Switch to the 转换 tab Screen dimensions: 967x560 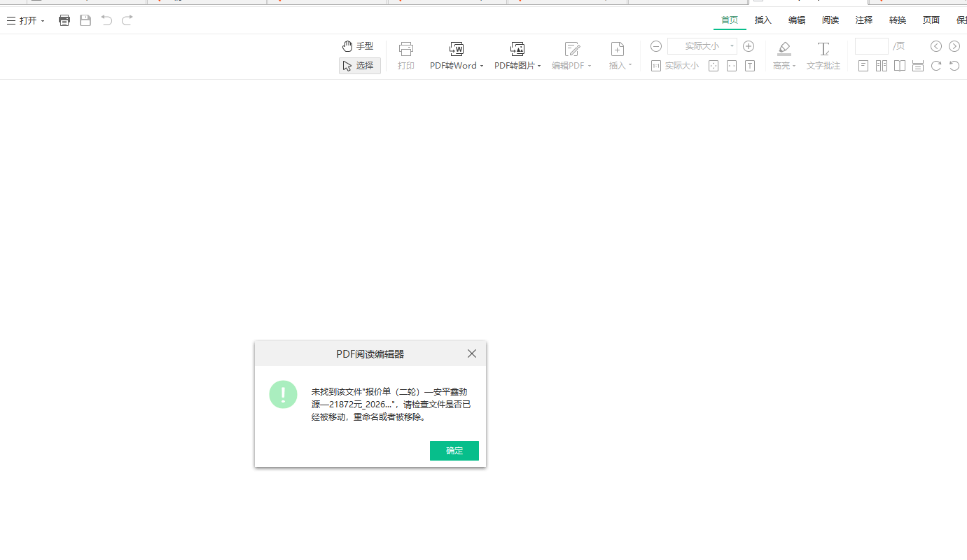click(x=898, y=20)
